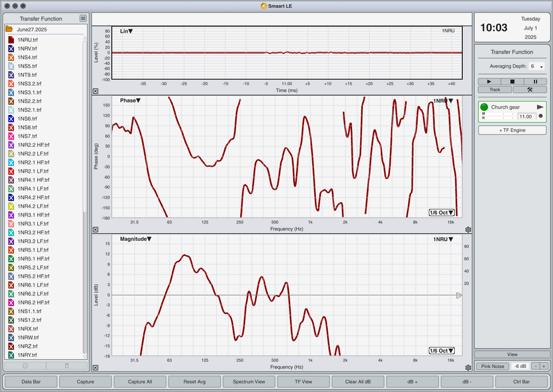Click icon beside 1NR2.1 HF.trf
553x392 pixels.
click(x=11, y=163)
